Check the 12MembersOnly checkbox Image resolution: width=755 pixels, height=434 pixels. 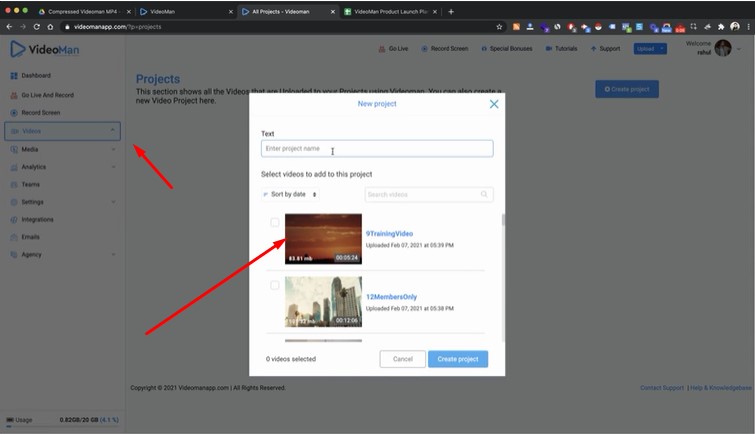pyautogui.click(x=274, y=285)
